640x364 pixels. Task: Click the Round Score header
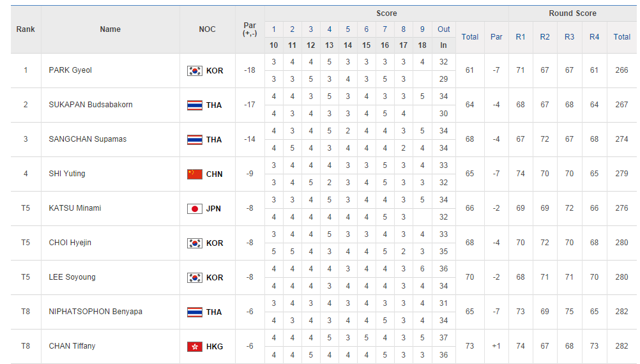tap(572, 13)
